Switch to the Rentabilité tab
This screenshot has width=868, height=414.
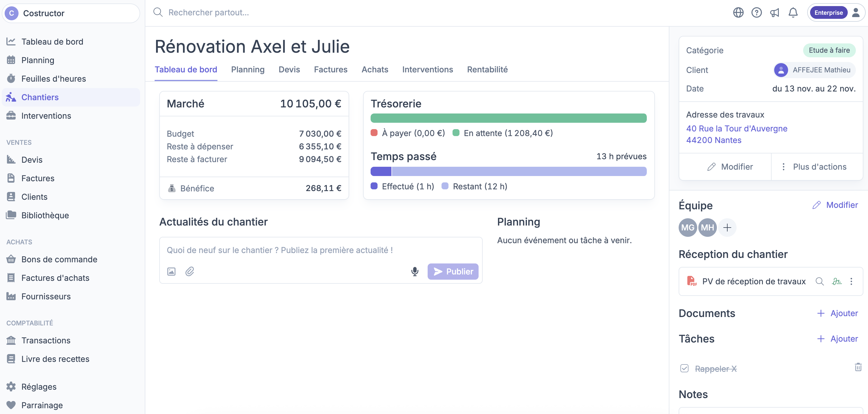(487, 69)
